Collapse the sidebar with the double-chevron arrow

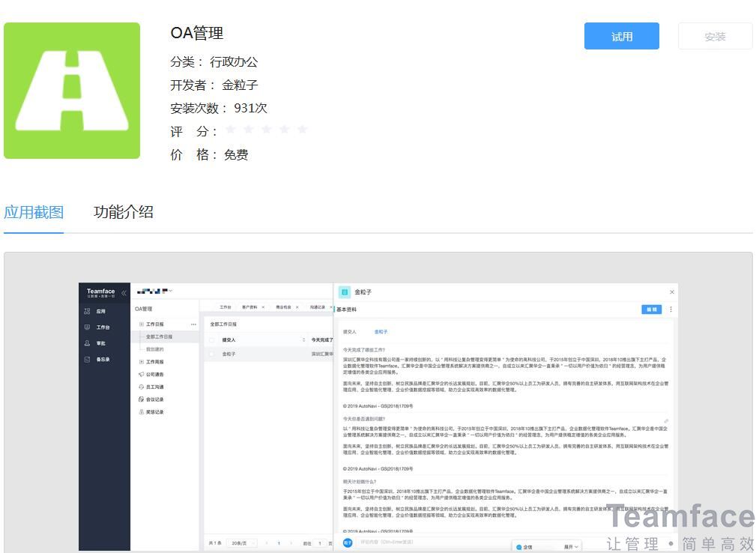coord(123,292)
